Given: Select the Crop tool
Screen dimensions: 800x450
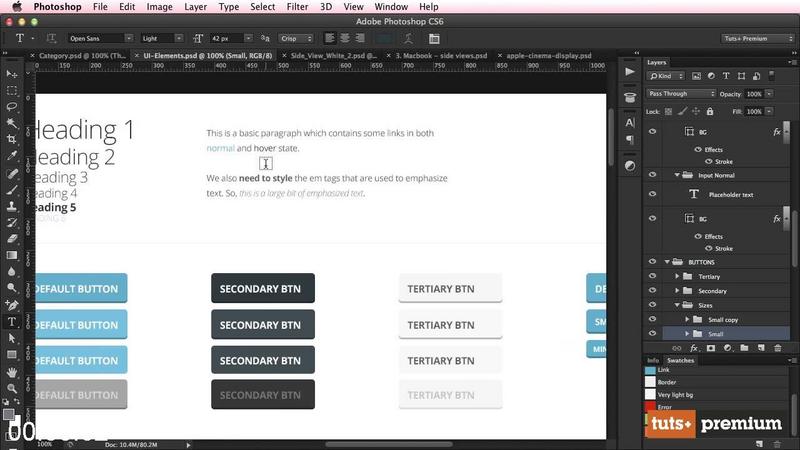Looking at the screenshot, I should tap(12, 139).
